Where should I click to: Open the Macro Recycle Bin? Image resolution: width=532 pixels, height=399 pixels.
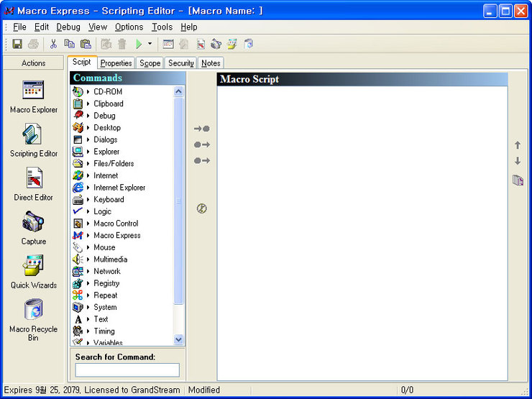coord(33,320)
